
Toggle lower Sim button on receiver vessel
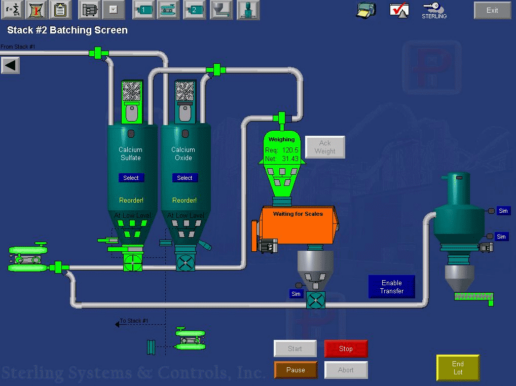502,237
